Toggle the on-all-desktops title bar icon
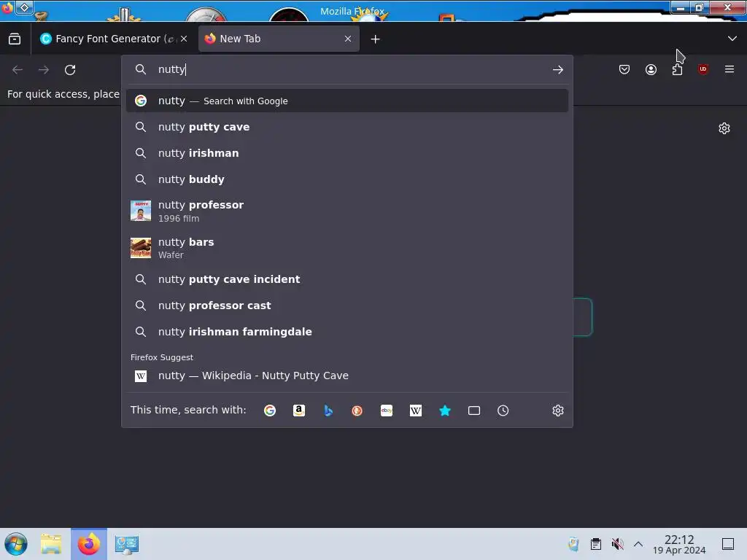 tap(24, 7)
